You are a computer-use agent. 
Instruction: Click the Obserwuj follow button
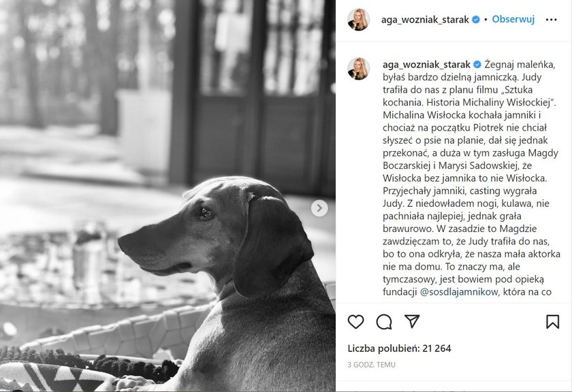tap(513, 19)
